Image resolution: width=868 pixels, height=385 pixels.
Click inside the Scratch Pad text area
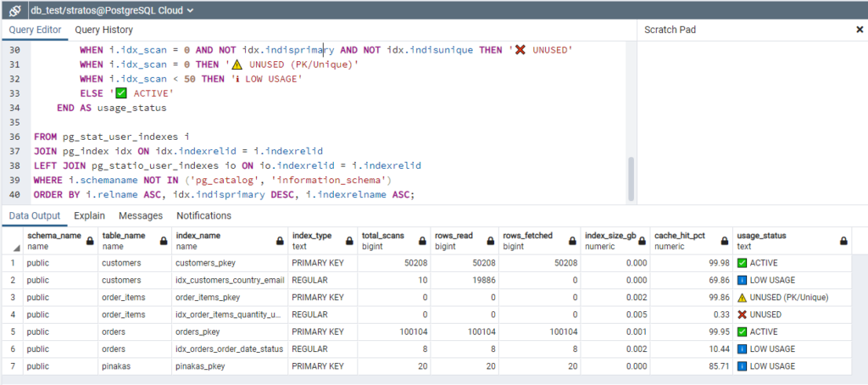[752, 122]
